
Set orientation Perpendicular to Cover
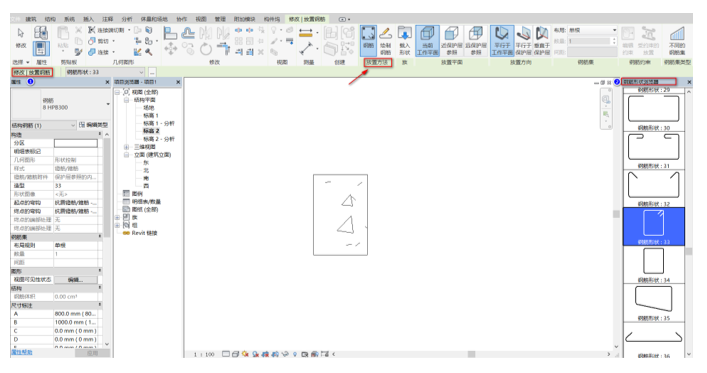[x=542, y=41]
